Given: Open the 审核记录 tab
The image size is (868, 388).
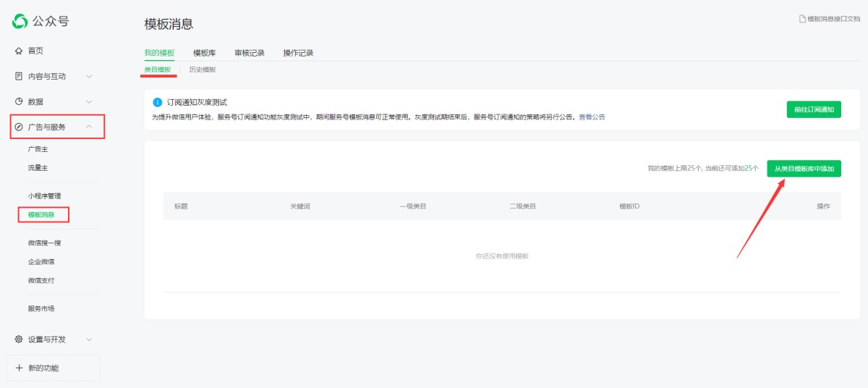Looking at the screenshot, I should [249, 53].
